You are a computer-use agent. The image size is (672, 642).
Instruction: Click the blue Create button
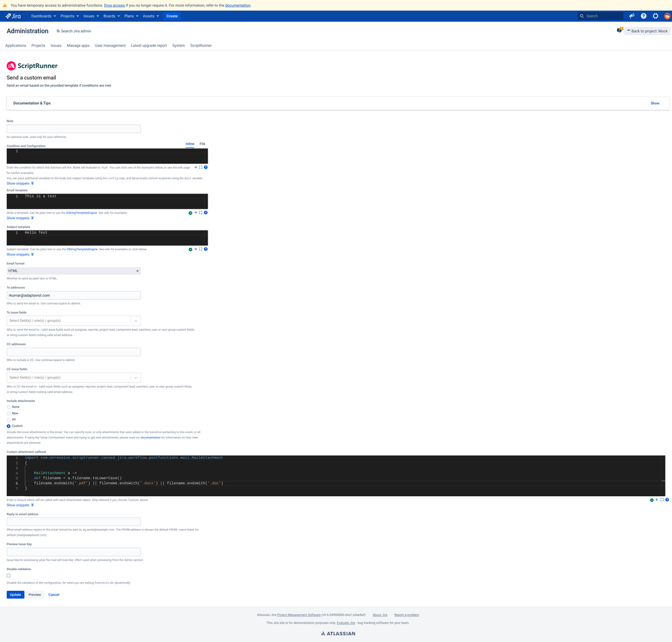(172, 16)
